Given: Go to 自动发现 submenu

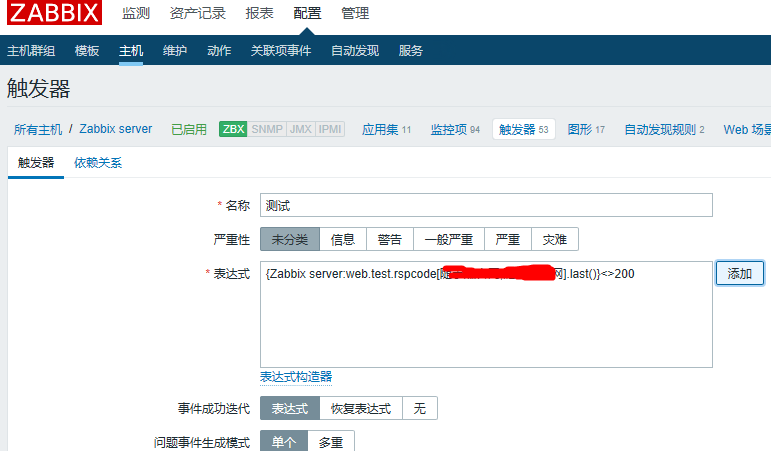Looking at the screenshot, I should click(355, 51).
